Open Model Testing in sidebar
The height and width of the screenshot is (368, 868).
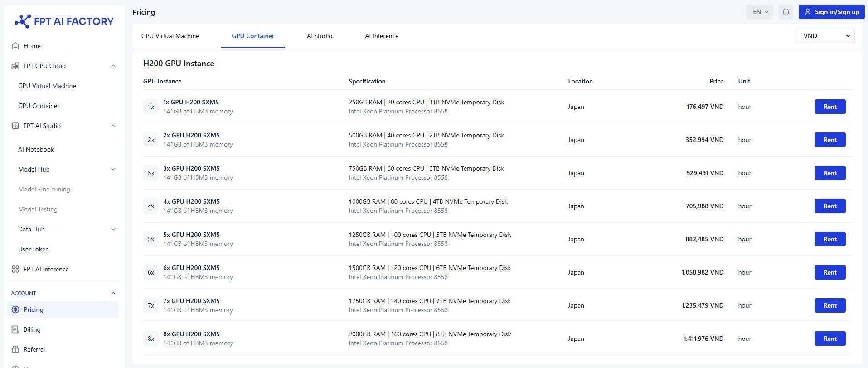tap(38, 209)
